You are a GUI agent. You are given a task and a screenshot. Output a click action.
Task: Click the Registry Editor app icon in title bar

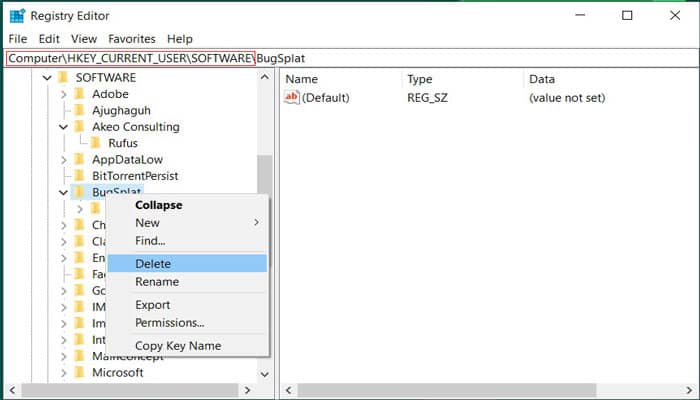17,16
